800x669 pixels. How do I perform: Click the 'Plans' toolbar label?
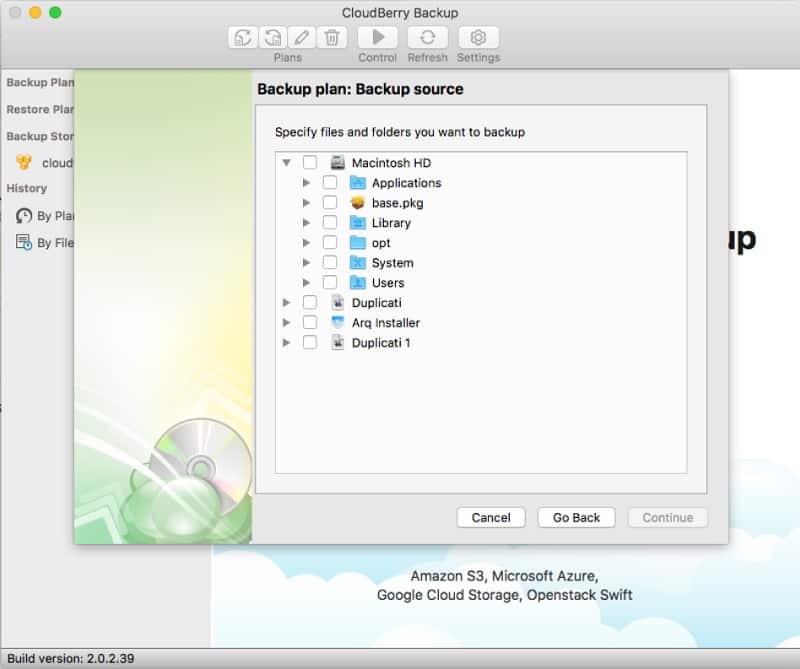click(x=288, y=58)
